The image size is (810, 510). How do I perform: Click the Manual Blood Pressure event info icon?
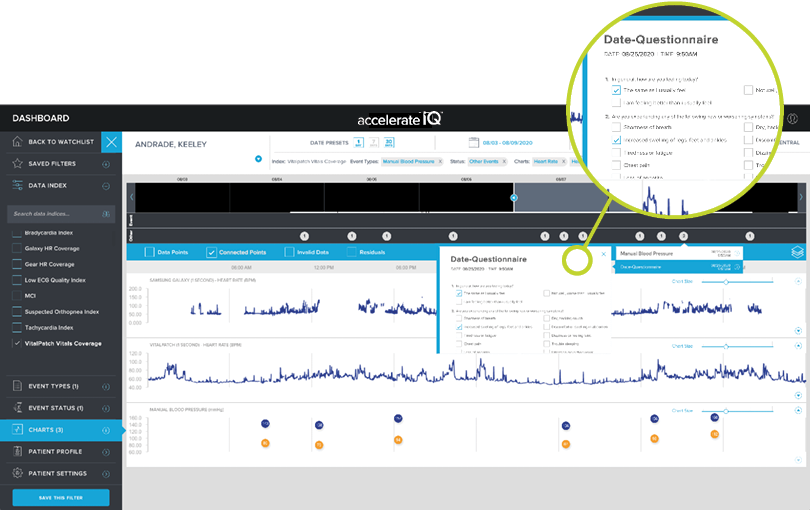pyautogui.click(x=737, y=253)
